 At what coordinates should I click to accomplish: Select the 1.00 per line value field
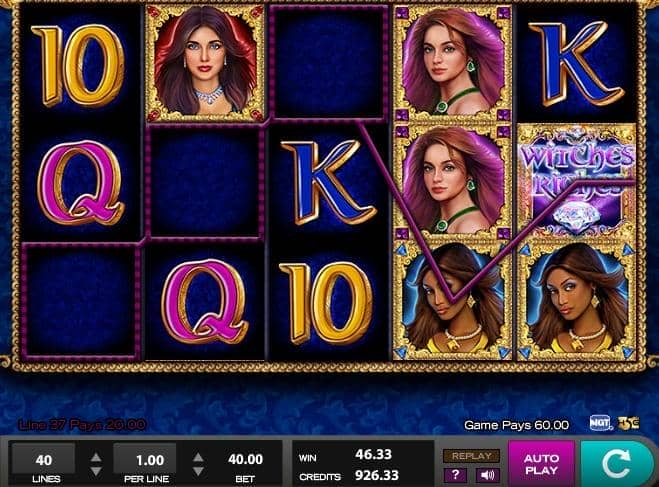click(x=145, y=460)
